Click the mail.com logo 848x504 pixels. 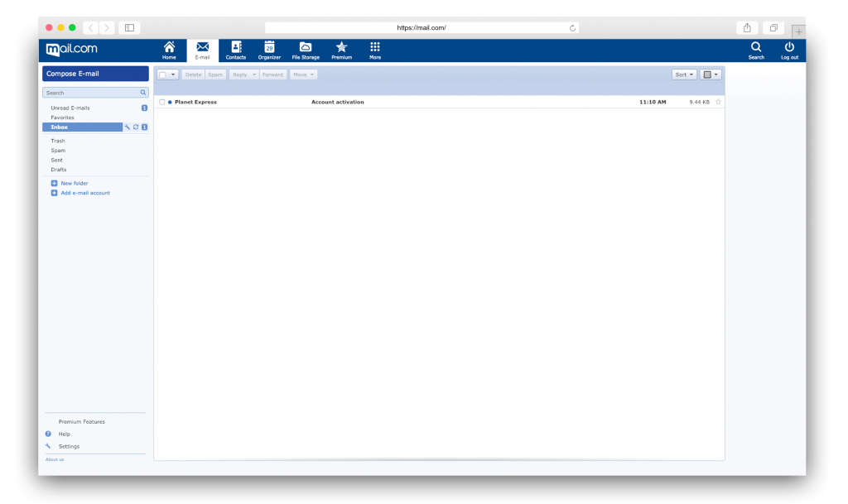tap(72, 49)
